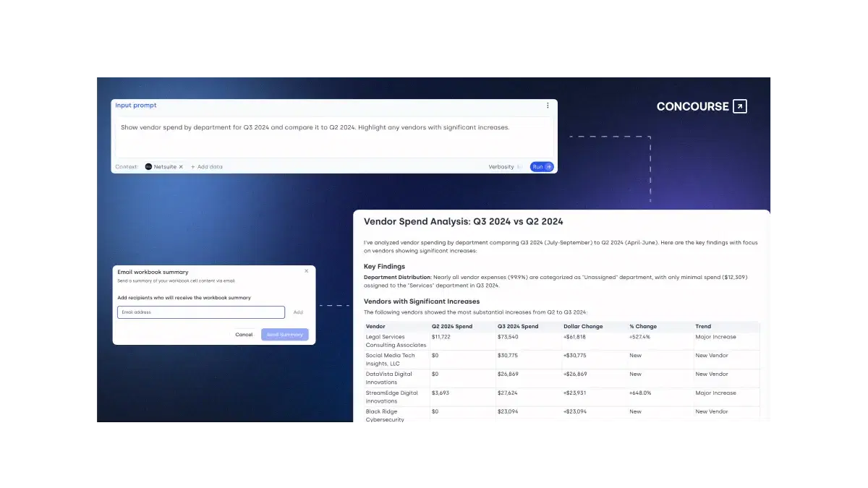Click the $30,775 Q3 spend value
868x488 pixels.
click(x=507, y=356)
